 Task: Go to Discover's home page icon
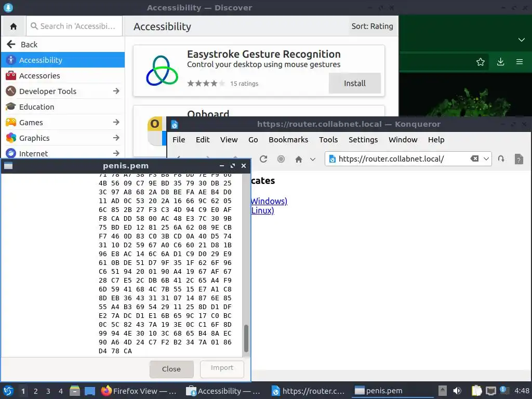tap(14, 26)
